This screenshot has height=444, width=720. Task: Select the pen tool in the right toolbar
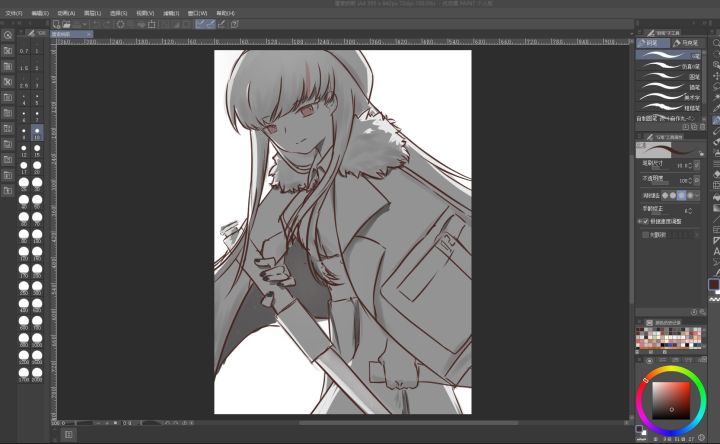(715, 120)
